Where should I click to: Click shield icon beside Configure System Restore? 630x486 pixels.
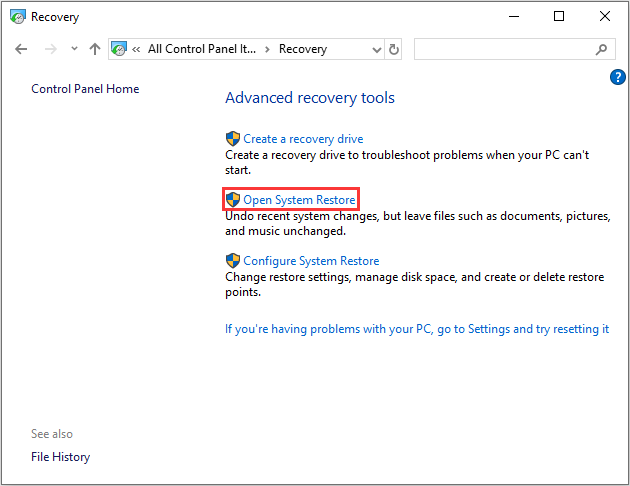[233, 261]
